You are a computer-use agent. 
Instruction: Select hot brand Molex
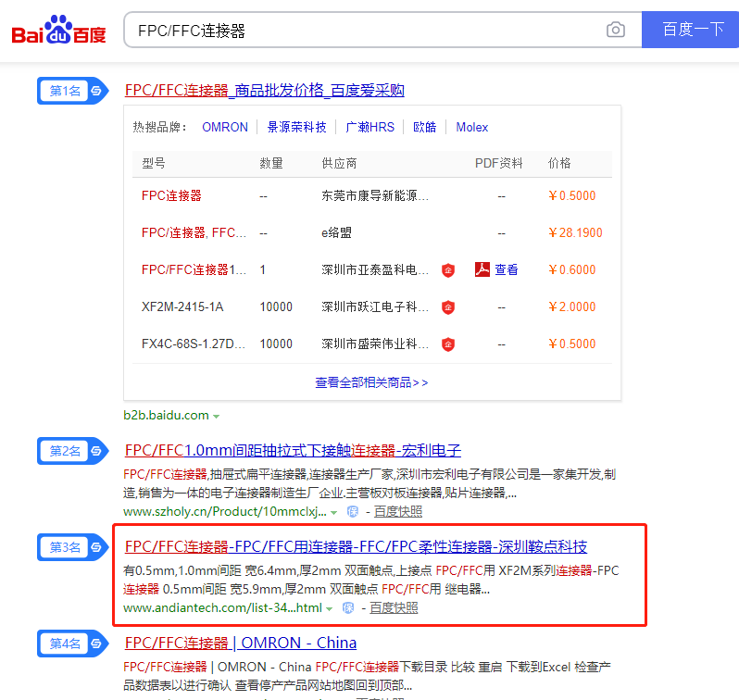point(471,127)
